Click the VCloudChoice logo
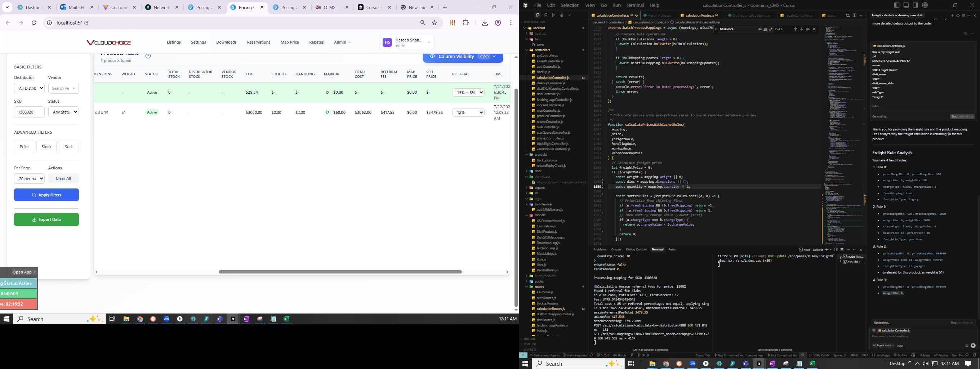Screen dimensions: 980x369 109,43
